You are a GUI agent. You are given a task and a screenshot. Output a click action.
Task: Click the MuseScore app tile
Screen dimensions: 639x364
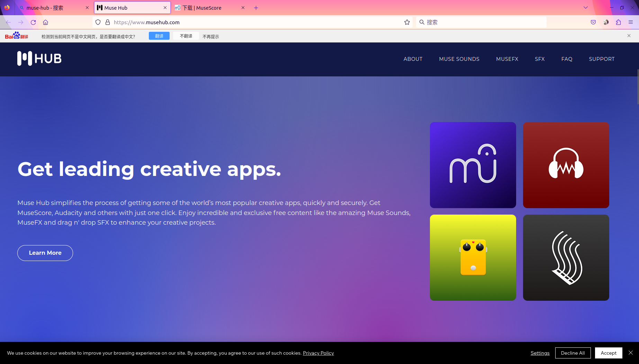pyautogui.click(x=473, y=165)
